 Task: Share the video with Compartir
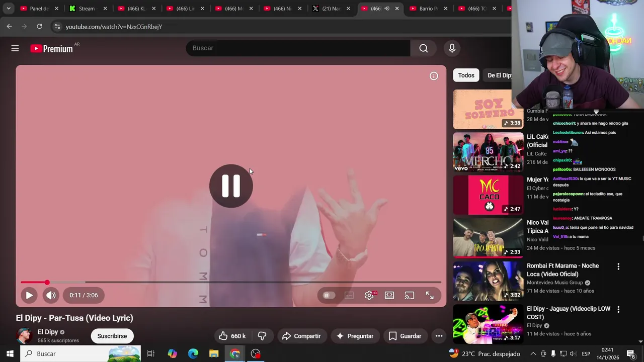pyautogui.click(x=301, y=336)
